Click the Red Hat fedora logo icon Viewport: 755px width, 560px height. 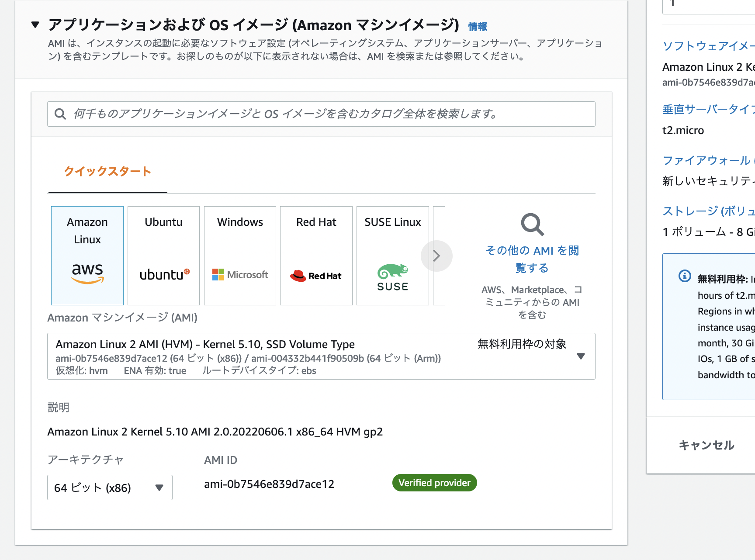click(299, 275)
